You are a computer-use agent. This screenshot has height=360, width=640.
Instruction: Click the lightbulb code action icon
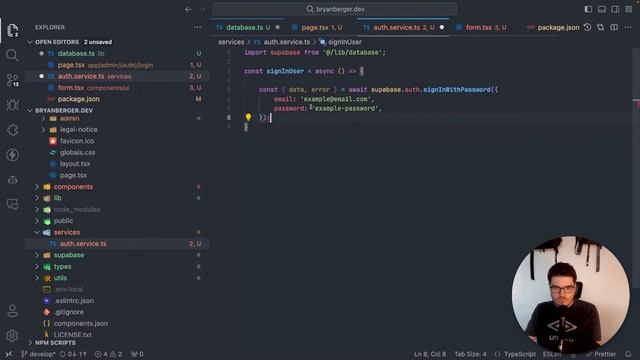pyautogui.click(x=248, y=118)
